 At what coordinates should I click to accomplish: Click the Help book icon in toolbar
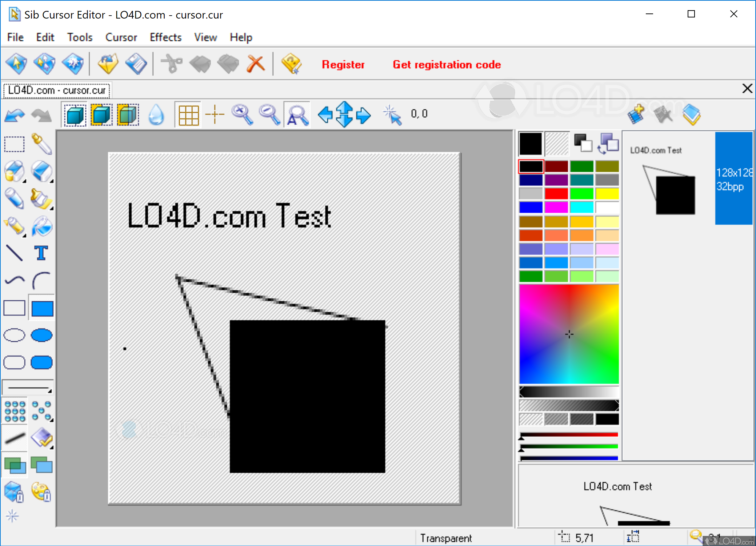tap(291, 64)
